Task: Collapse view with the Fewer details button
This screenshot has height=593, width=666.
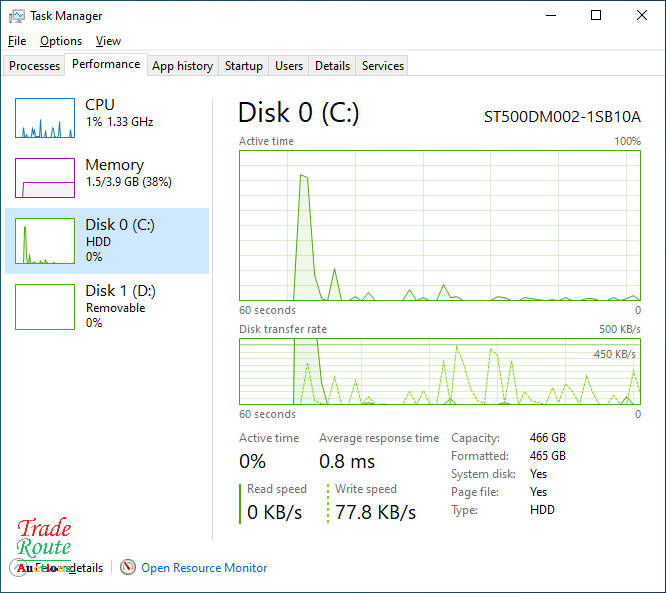Action: click(60, 567)
